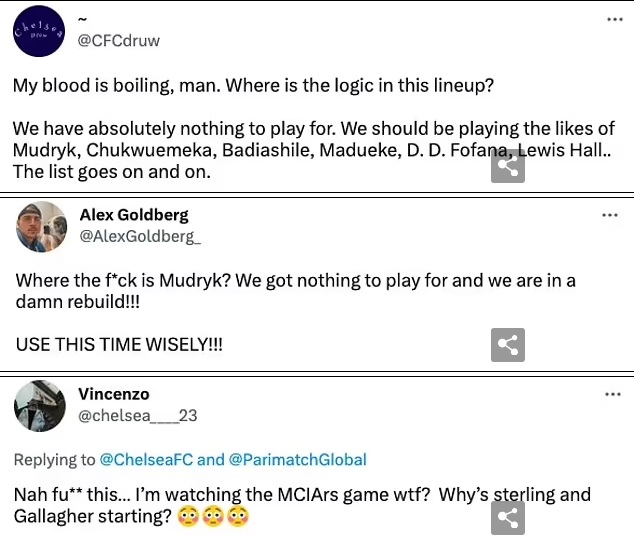The width and height of the screenshot is (634, 544).
Task: Click share icon on Alex Goldberg's tweet
Action: (508, 345)
